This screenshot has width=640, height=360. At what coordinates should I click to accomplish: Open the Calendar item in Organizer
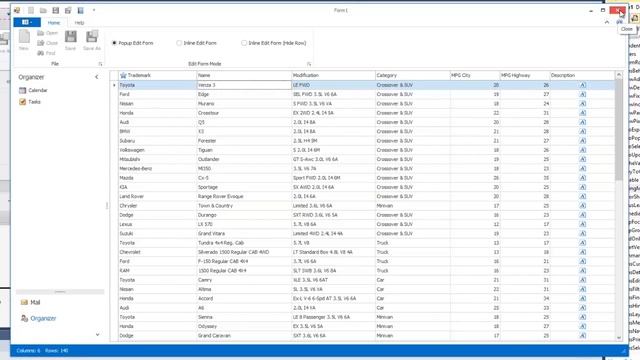tap(33, 90)
